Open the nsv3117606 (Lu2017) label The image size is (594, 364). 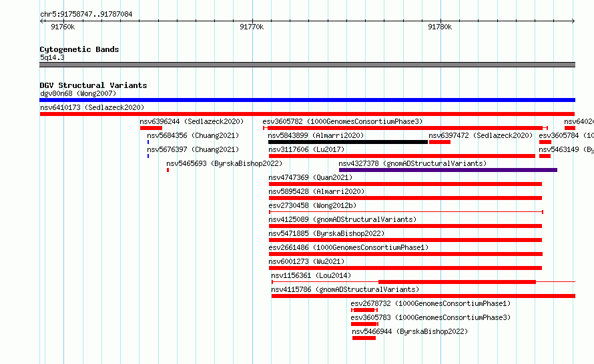tap(306, 149)
